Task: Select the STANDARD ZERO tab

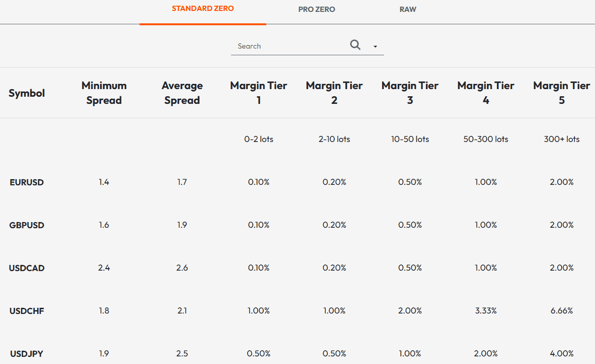Action: (202, 9)
